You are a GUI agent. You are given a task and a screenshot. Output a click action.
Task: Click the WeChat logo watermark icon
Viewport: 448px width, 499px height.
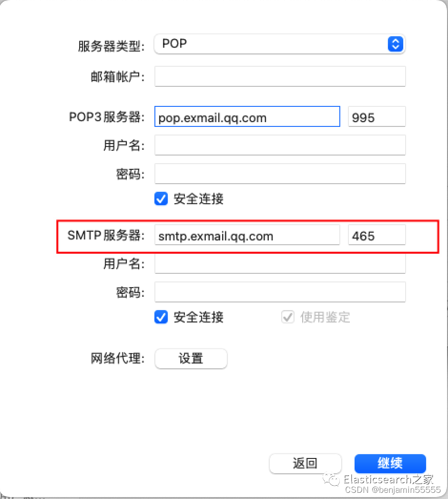pos(331,479)
